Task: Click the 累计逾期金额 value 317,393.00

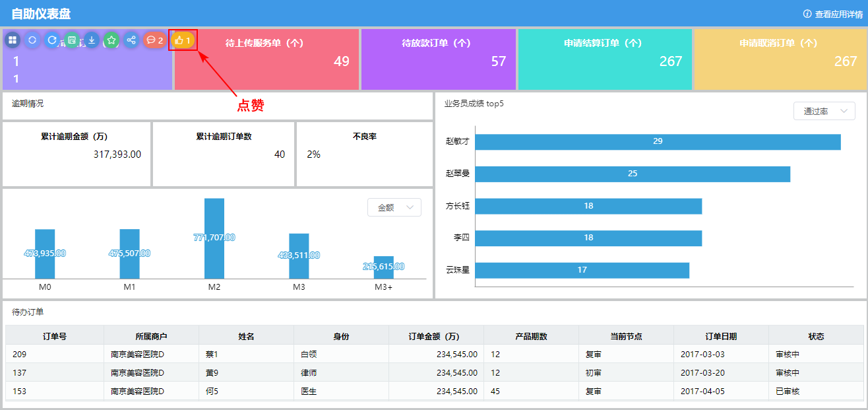Action: click(x=117, y=154)
